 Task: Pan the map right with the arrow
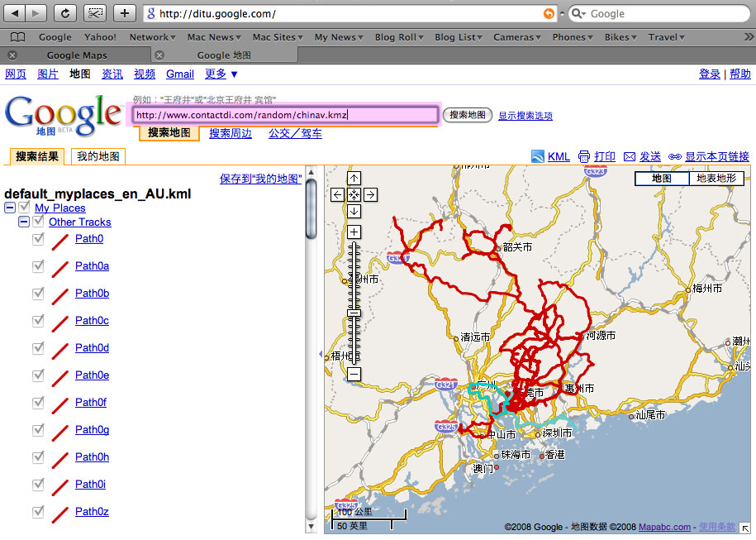pos(370,195)
